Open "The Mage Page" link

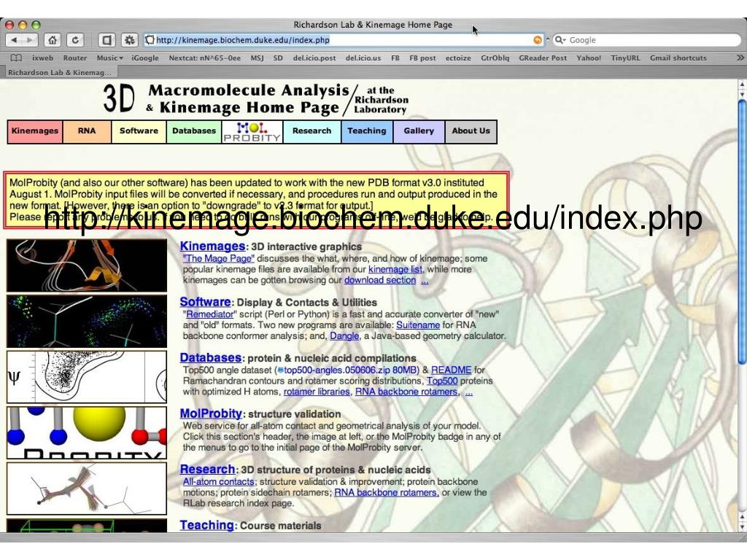coord(219,259)
